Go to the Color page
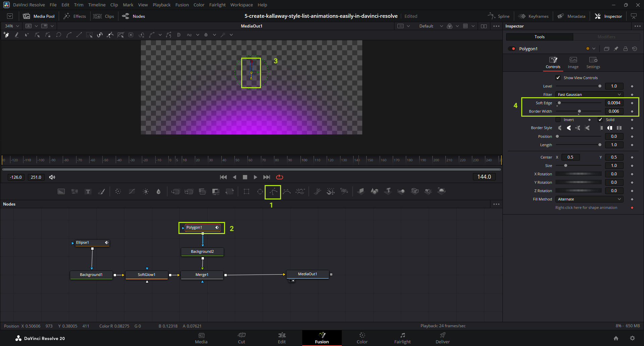The image size is (644, 346). [362, 338]
